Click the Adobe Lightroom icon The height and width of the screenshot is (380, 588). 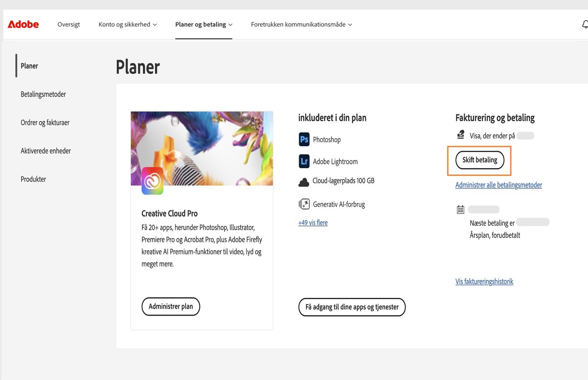click(304, 161)
